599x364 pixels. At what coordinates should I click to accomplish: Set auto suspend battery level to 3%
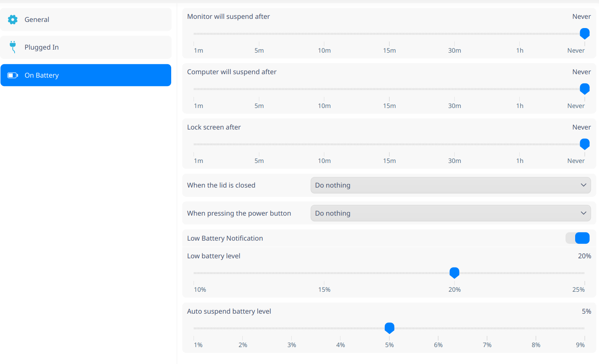(292, 328)
